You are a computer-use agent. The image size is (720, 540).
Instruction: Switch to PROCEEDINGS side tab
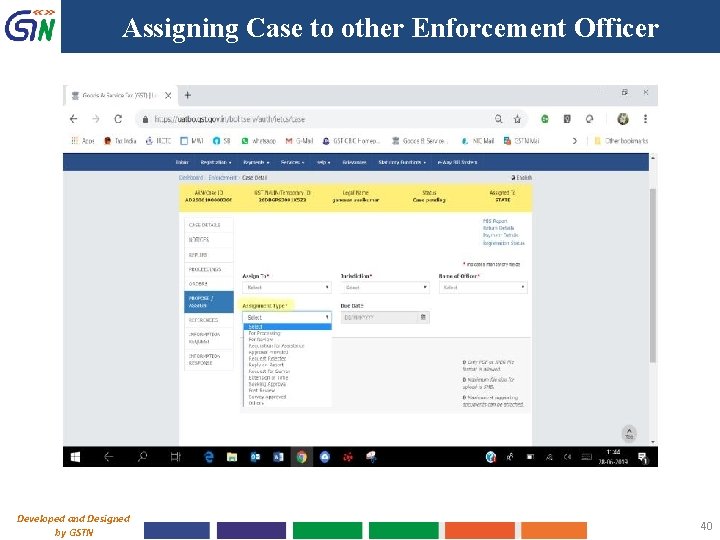point(208,270)
